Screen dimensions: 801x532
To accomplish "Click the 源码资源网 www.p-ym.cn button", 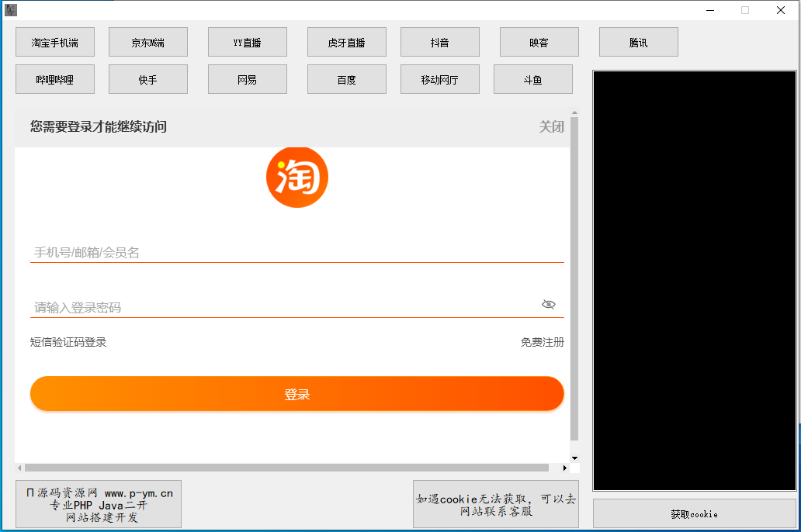I will [99, 504].
